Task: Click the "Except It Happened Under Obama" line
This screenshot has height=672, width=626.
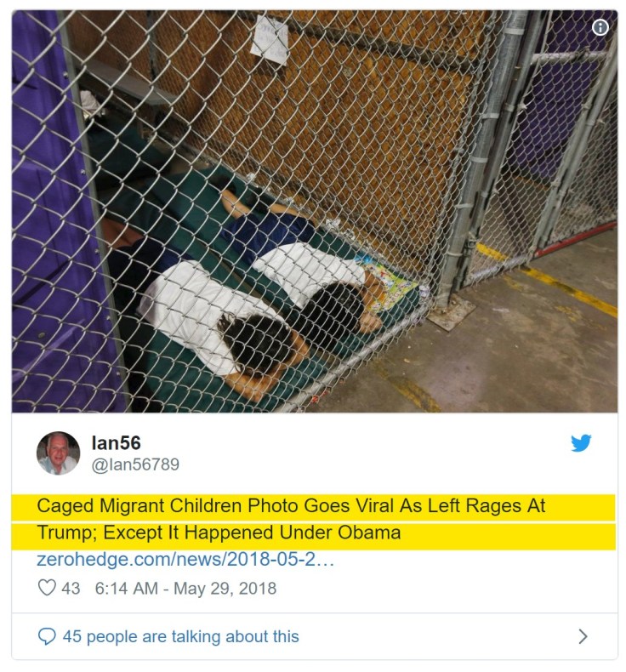Action: click(x=252, y=532)
